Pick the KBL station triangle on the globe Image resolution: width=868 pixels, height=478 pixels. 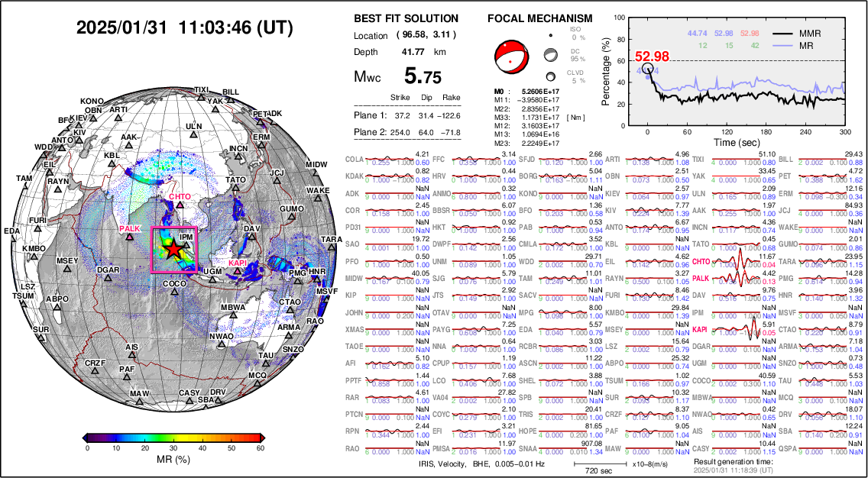[x=112, y=163]
